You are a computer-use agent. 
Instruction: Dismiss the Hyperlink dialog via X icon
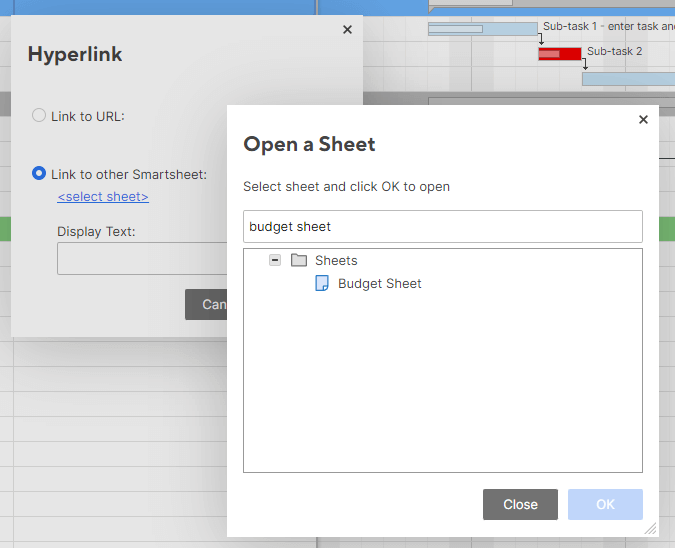click(347, 30)
